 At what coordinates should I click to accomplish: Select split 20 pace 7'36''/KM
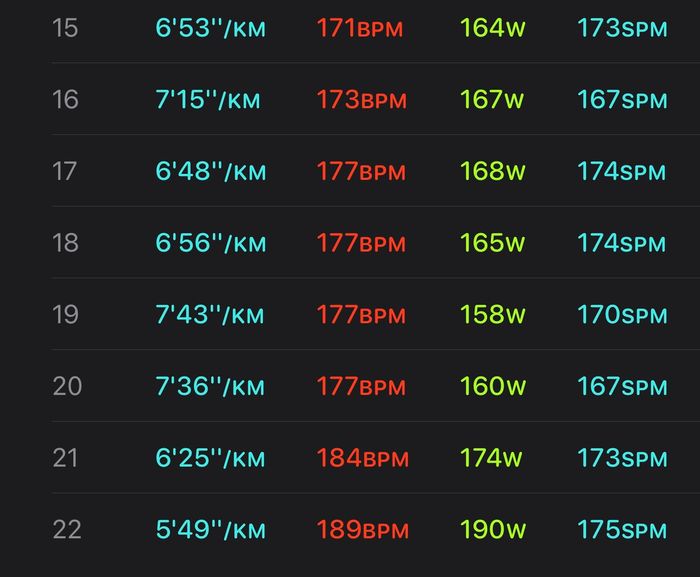[x=210, y=386]
